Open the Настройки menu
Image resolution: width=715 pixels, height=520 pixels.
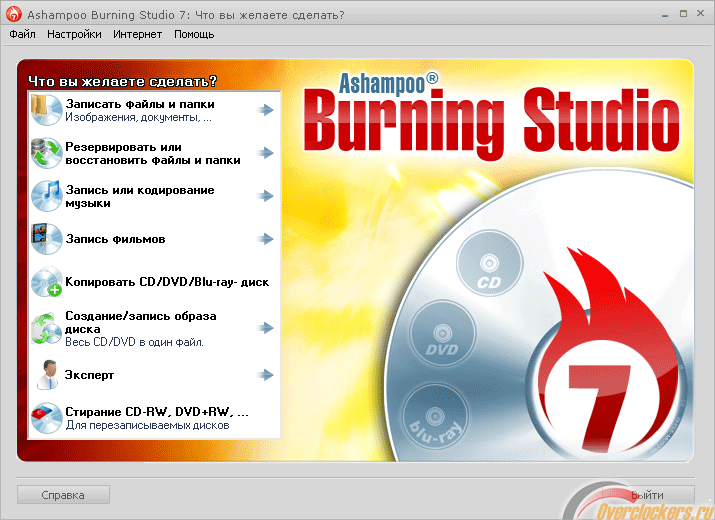click(73, 34)
